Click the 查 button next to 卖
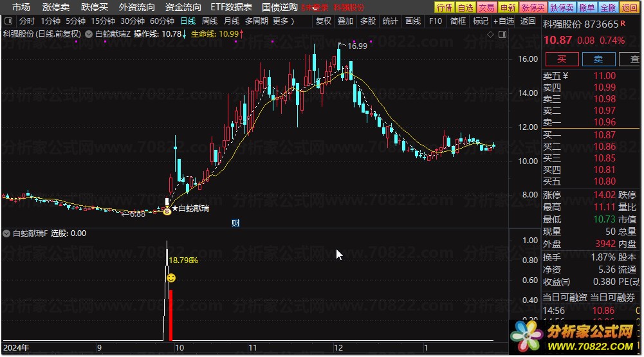 click(x=631, y=59)
